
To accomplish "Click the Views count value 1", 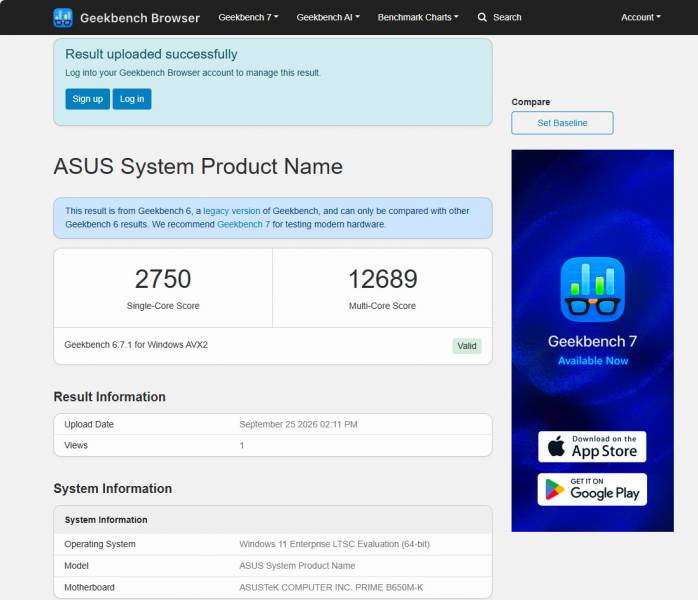I will 242,446.
